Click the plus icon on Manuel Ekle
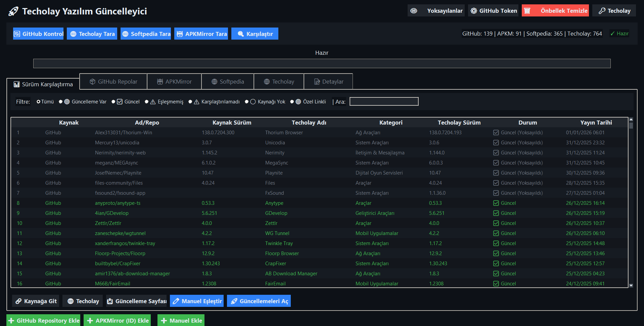Image resolution: width=644 pixels, height=326 pixels. (164, 321)
